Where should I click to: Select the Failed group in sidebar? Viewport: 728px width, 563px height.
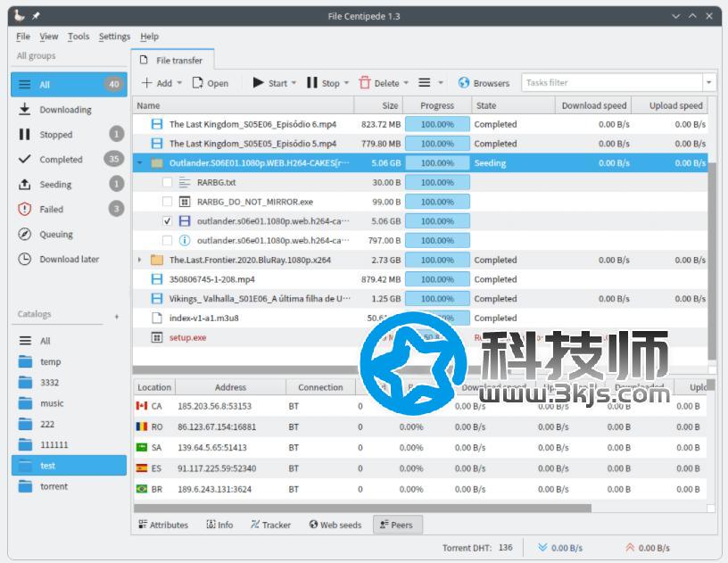(69, 210)
